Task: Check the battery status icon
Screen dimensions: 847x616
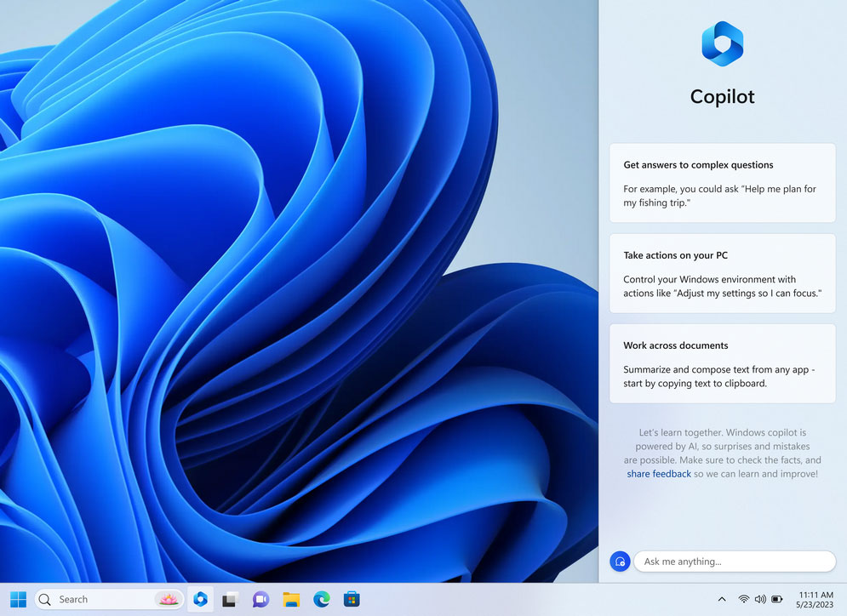Action: click(x=777, y=599)
